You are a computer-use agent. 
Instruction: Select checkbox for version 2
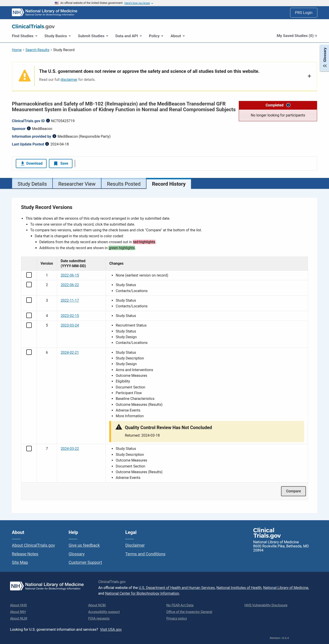pos(29,285)
